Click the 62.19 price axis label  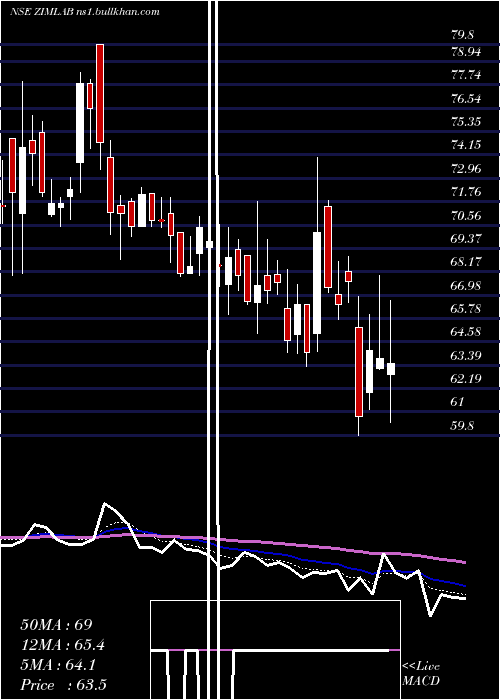tap(466, 379)
